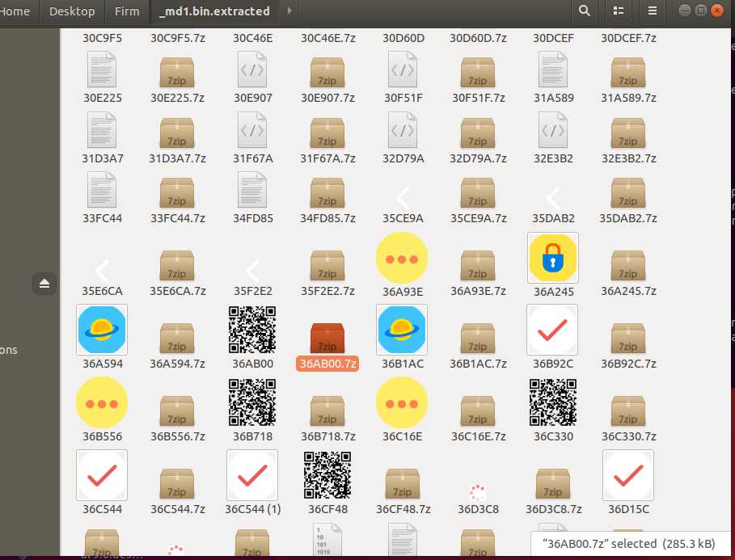Image resolution: width=735 pixels, height=560 pixels.
Task: Open the search button in the header bar
Action: [x=584, y=11]
